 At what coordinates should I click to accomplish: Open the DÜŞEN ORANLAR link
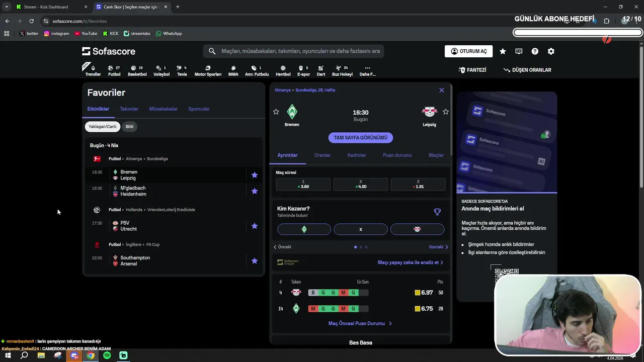pos(527,70)
